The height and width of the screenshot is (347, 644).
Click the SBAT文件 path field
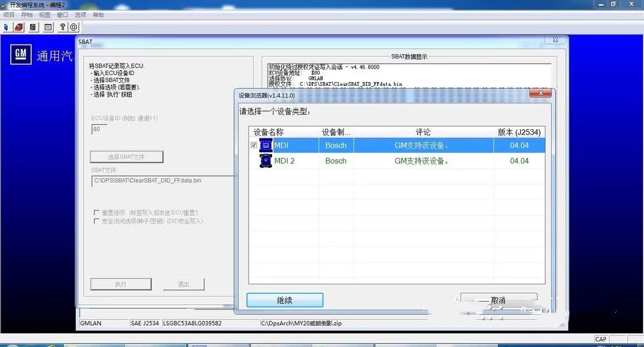[x=163, y=181]
